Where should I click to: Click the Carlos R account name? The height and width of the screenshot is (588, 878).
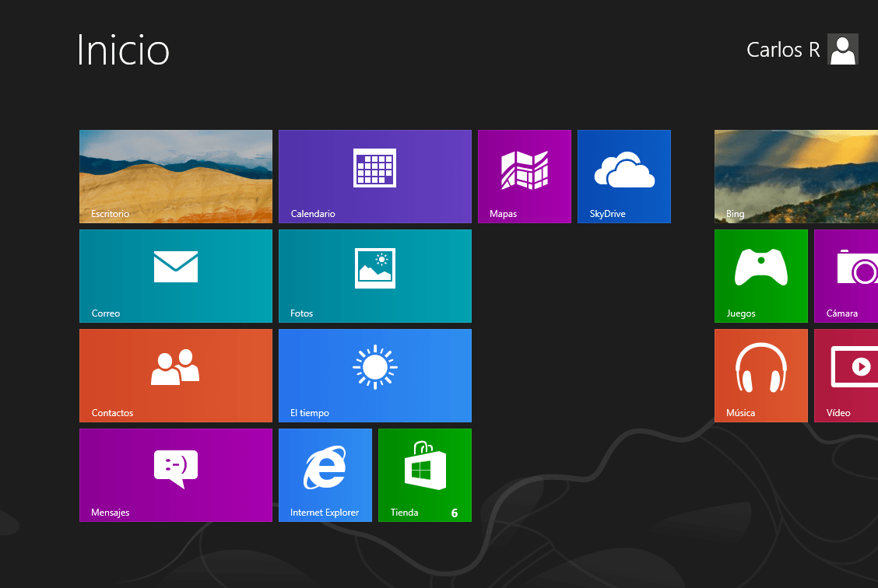pyautogui.click(x=783, y=50)
